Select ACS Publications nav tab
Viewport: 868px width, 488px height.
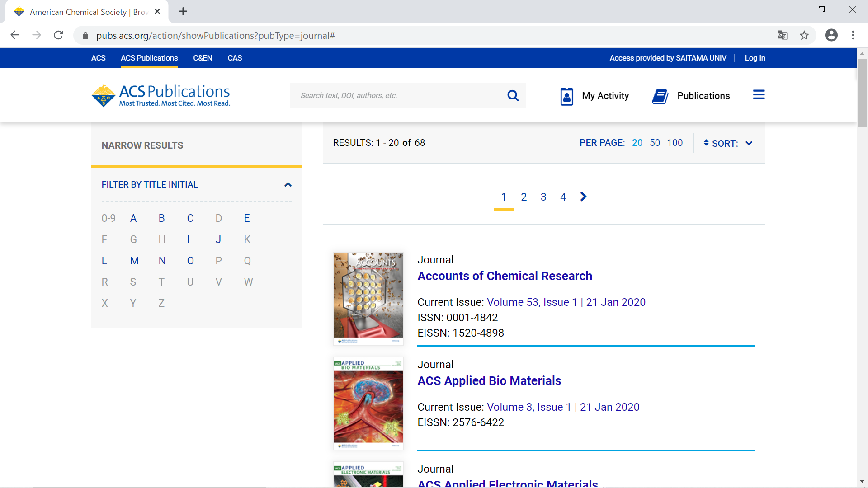(x=149, y=58)
